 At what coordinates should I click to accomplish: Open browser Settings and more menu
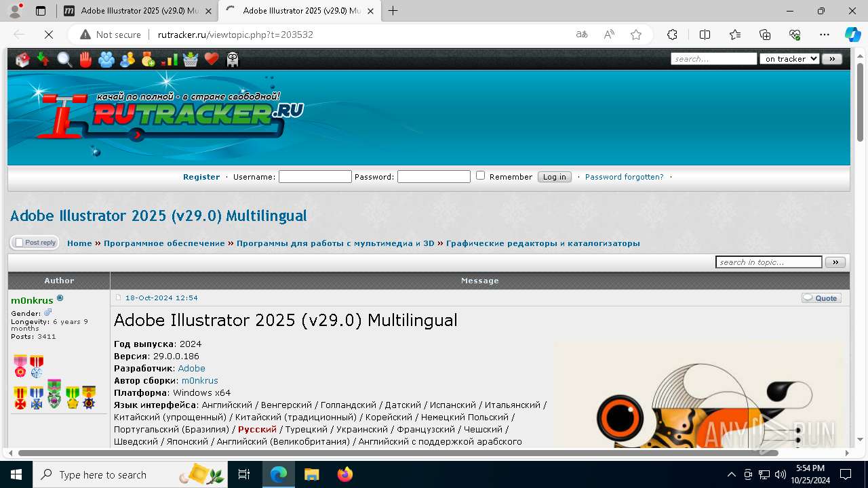(825, 35)
